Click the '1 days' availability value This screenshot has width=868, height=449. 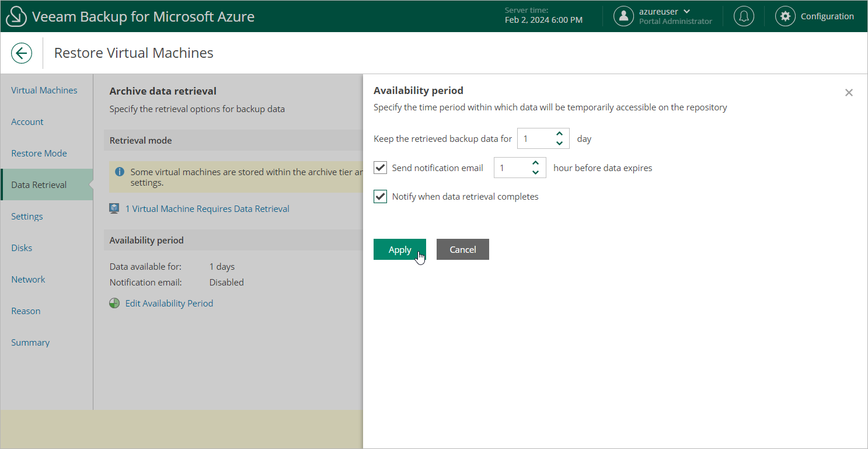(x=222, y=267)
